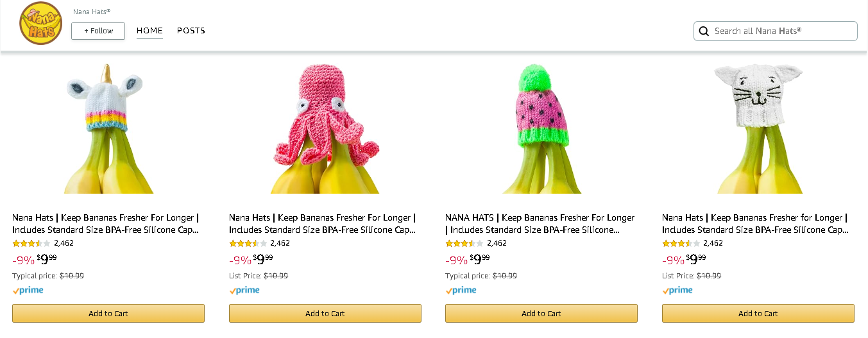This screenshot has width=868, height=338.
Task: Add the unicorn banana hat to cart
Action: (108, 314)
